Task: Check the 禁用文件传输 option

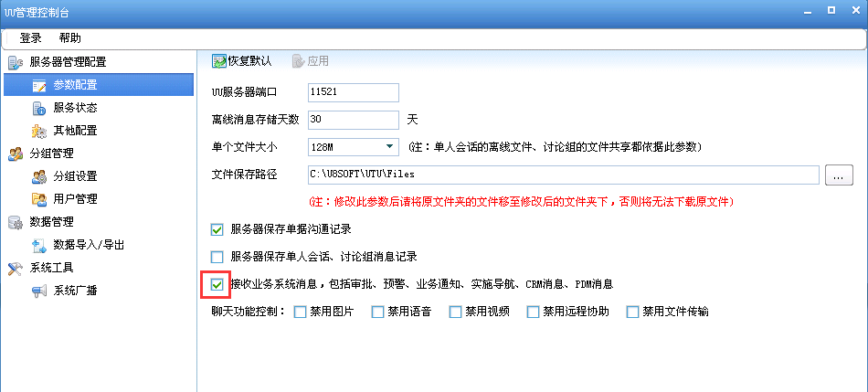Action: (633, 313)
